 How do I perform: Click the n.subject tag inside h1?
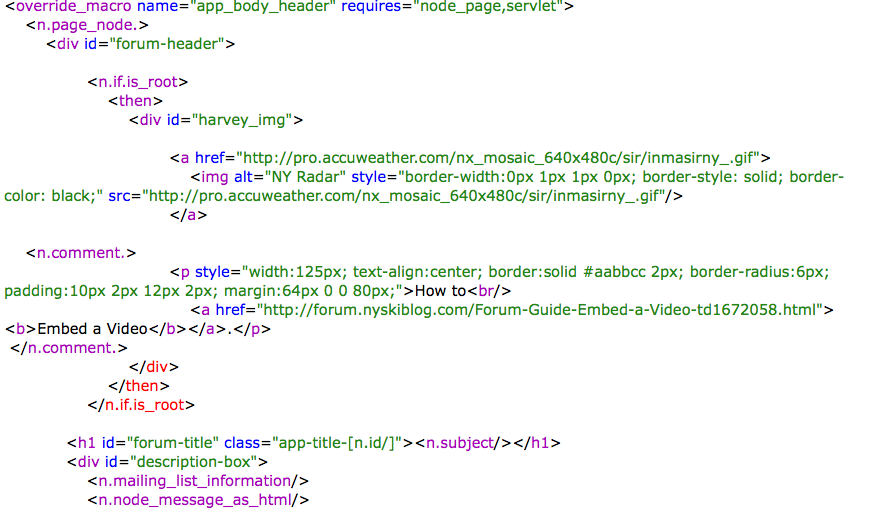(x=463, y=443)
